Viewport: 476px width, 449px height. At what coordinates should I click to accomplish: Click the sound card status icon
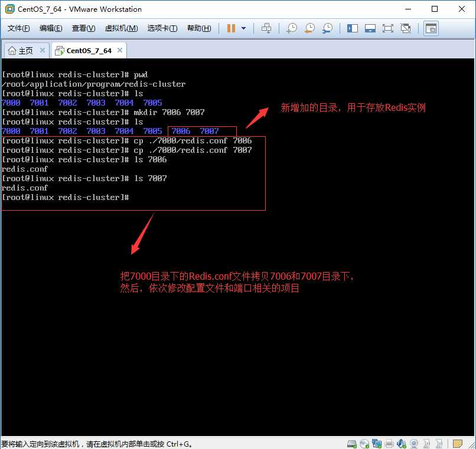(x=402, y=444)
